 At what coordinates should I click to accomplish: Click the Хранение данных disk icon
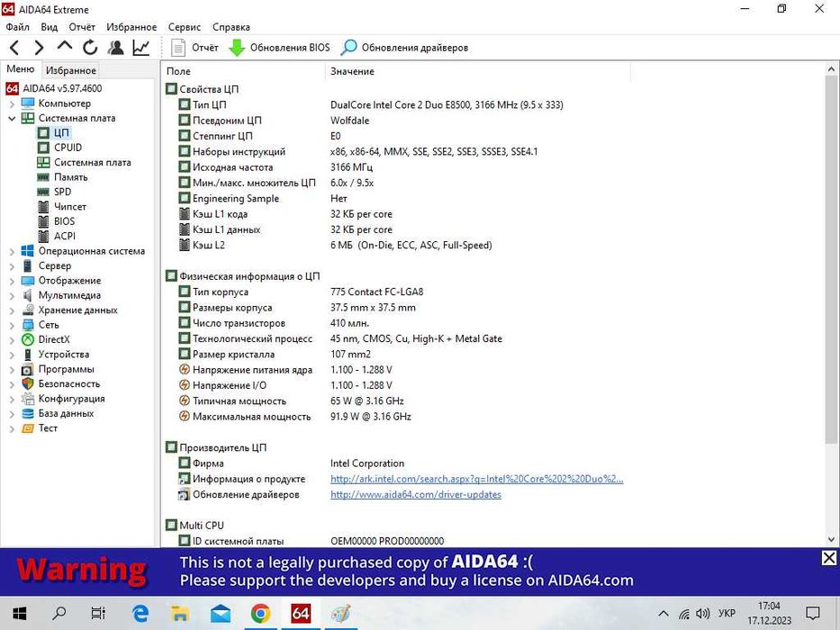[x=28, y=310]
